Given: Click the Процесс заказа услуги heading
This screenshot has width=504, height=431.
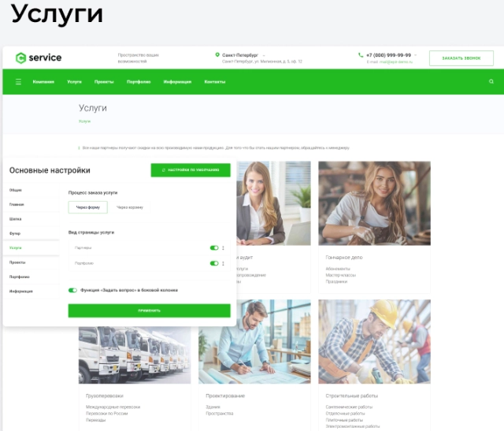Looking at the screenshot, I should point(93,193).
